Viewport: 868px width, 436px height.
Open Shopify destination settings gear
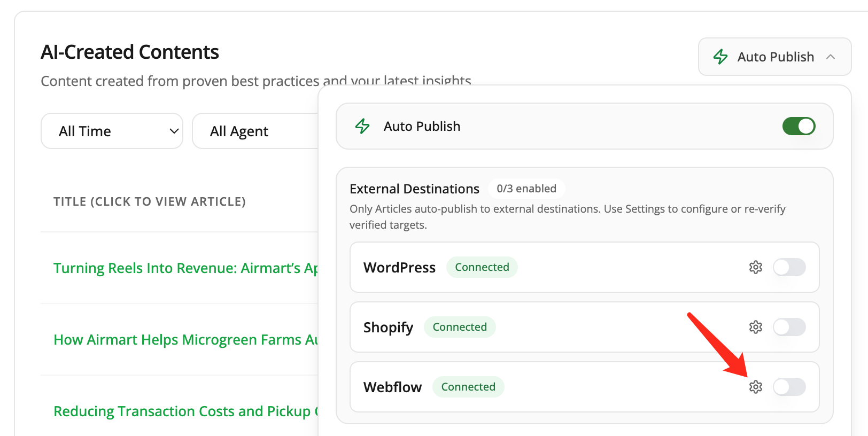click(x=755, y=327)
